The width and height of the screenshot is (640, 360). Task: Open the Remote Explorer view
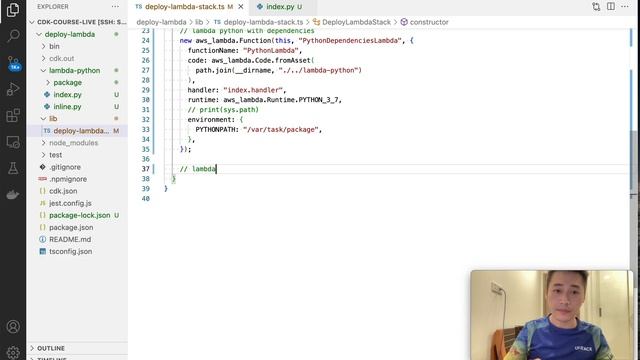(13, 142)
